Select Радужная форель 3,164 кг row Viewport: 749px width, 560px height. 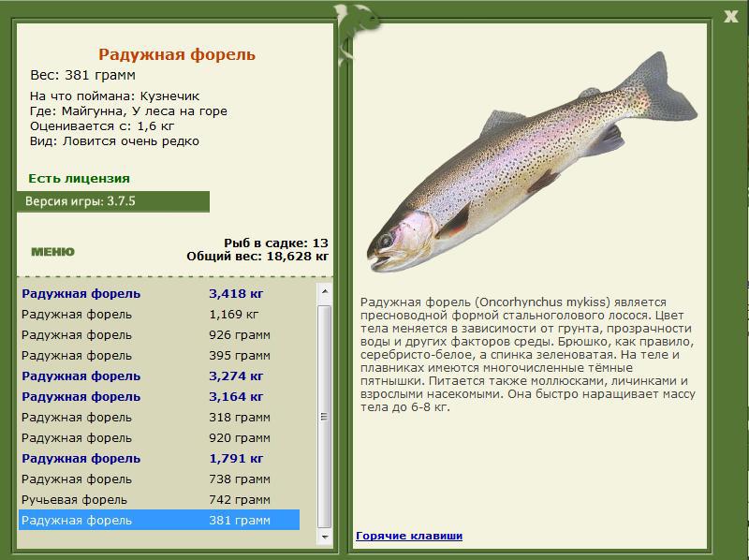tap(159, 396)
